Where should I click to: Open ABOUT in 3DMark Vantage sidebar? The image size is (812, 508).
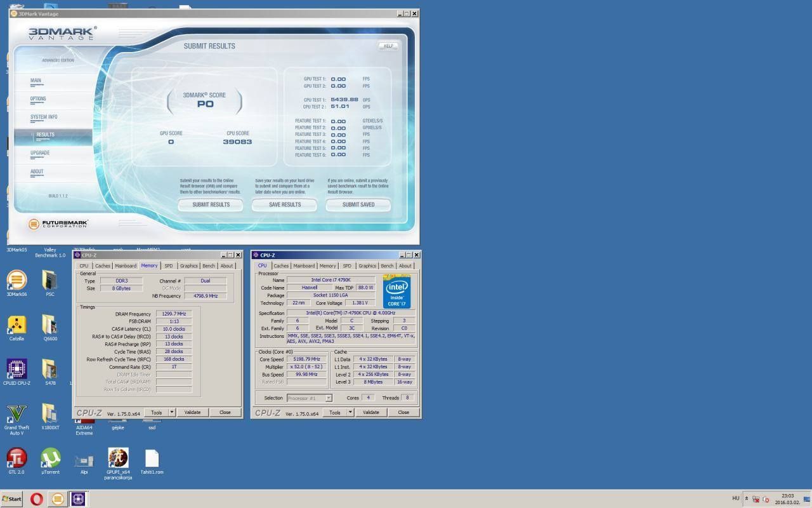click(37, 171)
